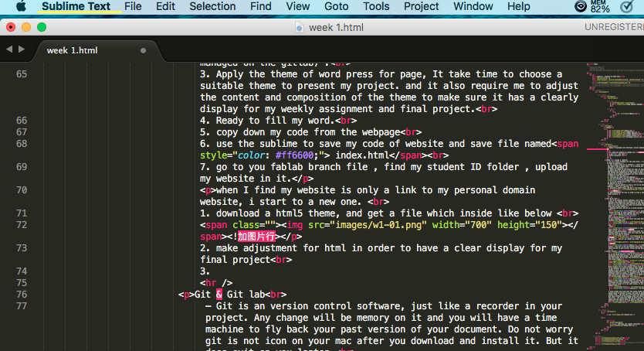The height and width of the screenshot is (351, 644).
Task: Click the unsaved dot on week 1.html tab
Action: pyautogui.click(x=143, y=50)
